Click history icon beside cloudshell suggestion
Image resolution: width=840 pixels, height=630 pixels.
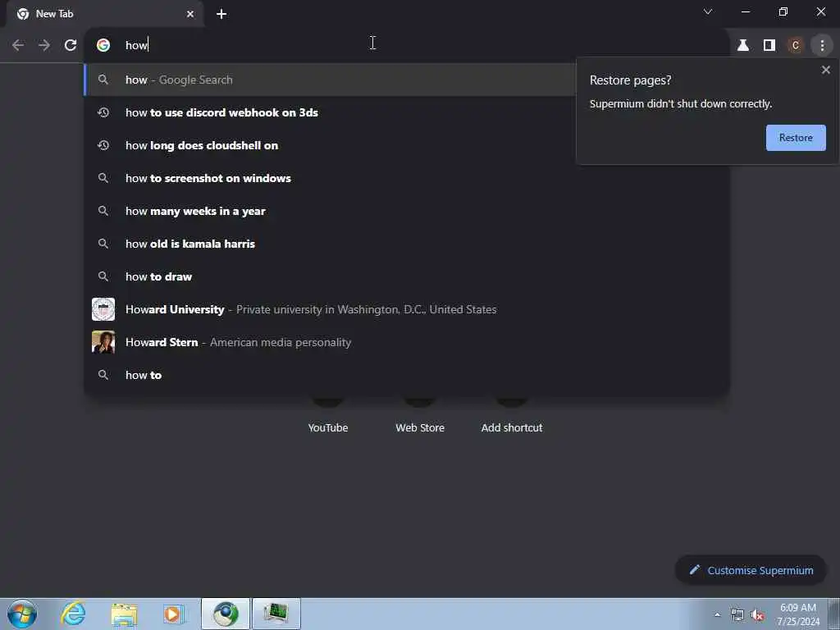pyautogui.click(x=103, y=145)
